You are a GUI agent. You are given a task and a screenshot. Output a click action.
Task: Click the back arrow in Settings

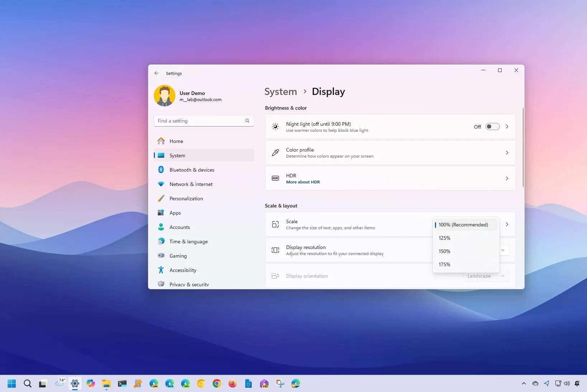coord(156,73)
